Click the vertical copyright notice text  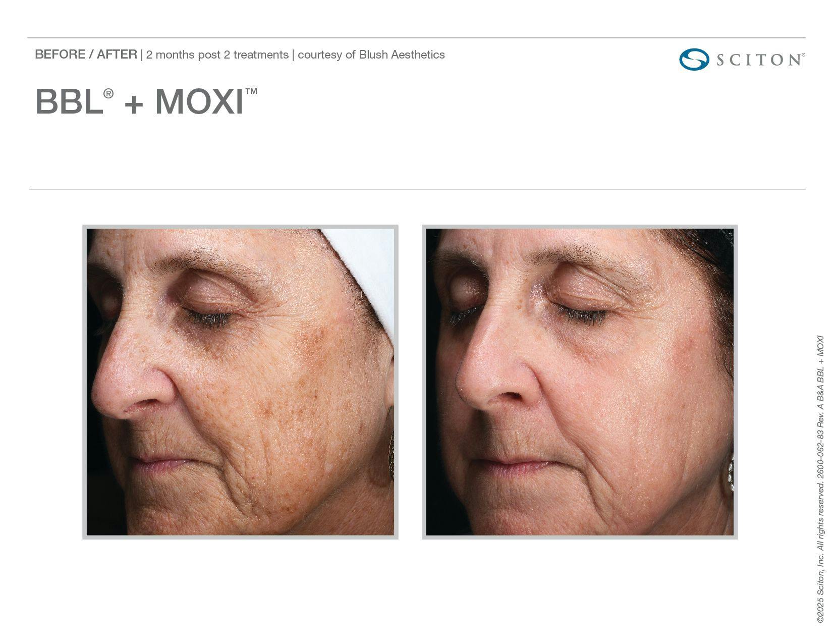(820, 478)
